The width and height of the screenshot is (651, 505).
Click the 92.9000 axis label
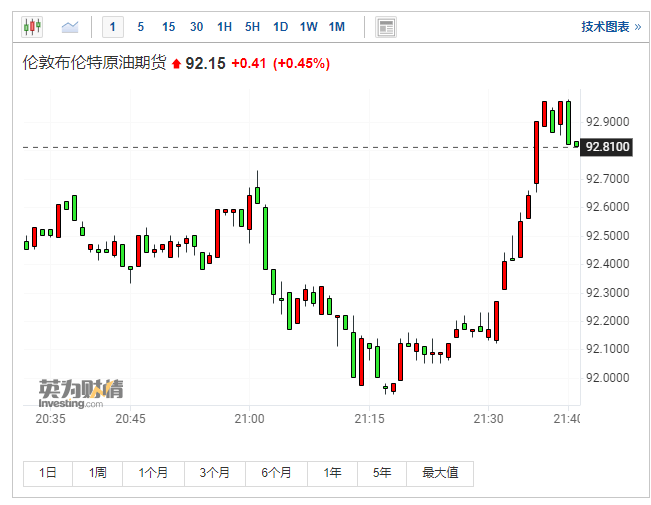607,122
